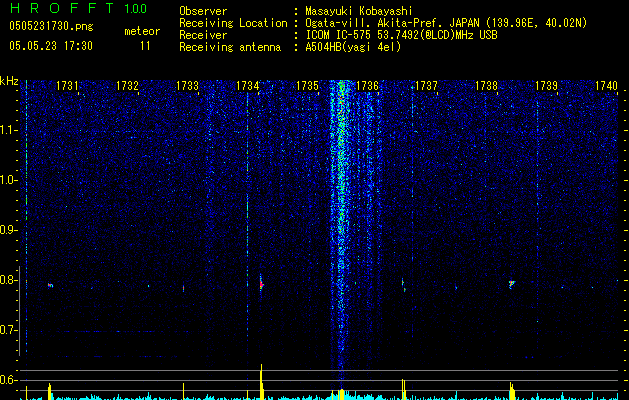Click the 1736 time marker
Image resolution: width=629 pixels, height=400 pixels.
(x=367, y=86)
